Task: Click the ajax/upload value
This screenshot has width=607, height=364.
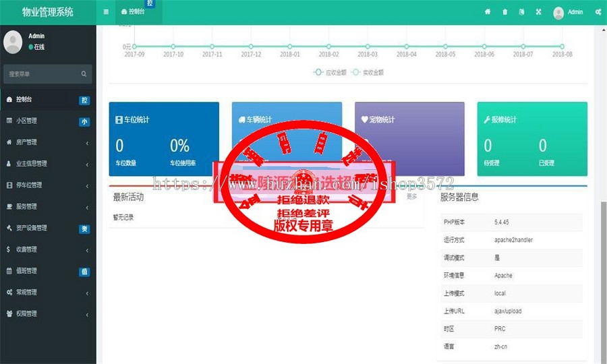Action: point(508,311)
